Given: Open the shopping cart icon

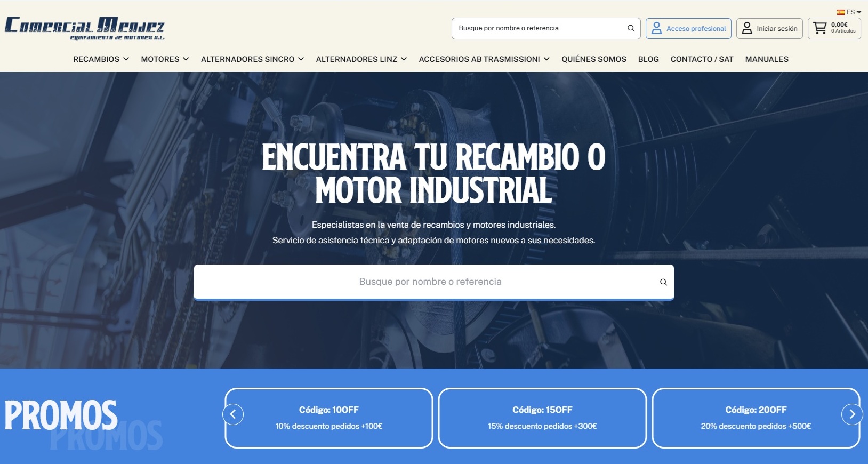Looking at the screenshot, I should pos(820,28).
